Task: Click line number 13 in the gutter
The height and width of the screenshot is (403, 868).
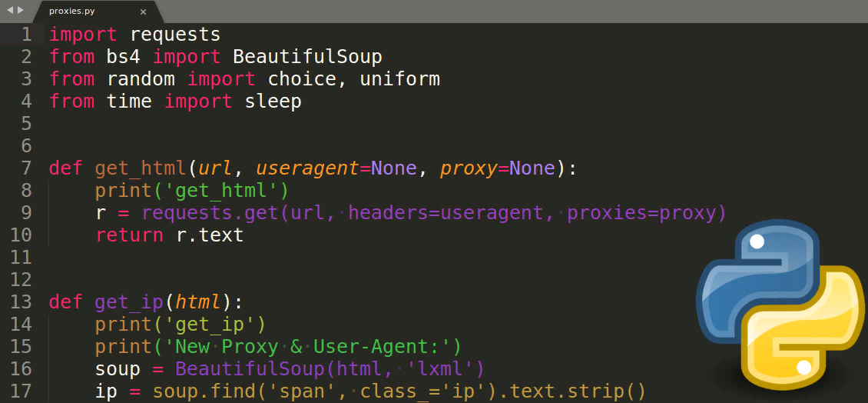Action: (21, 302)
